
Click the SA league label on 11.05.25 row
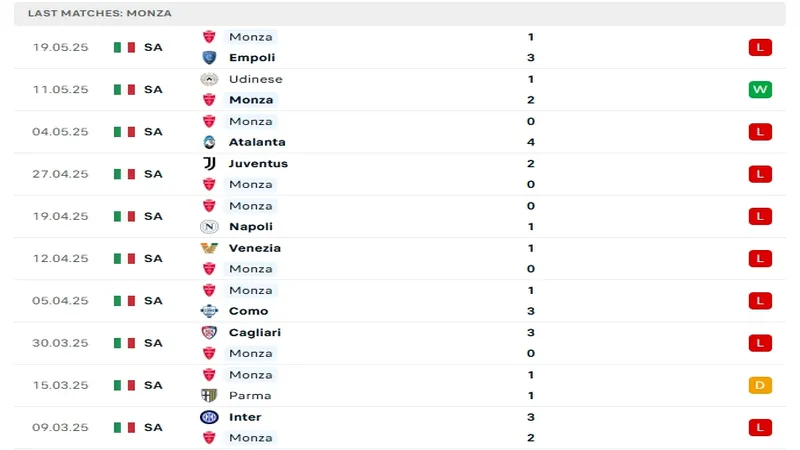[x=153, y=90]
